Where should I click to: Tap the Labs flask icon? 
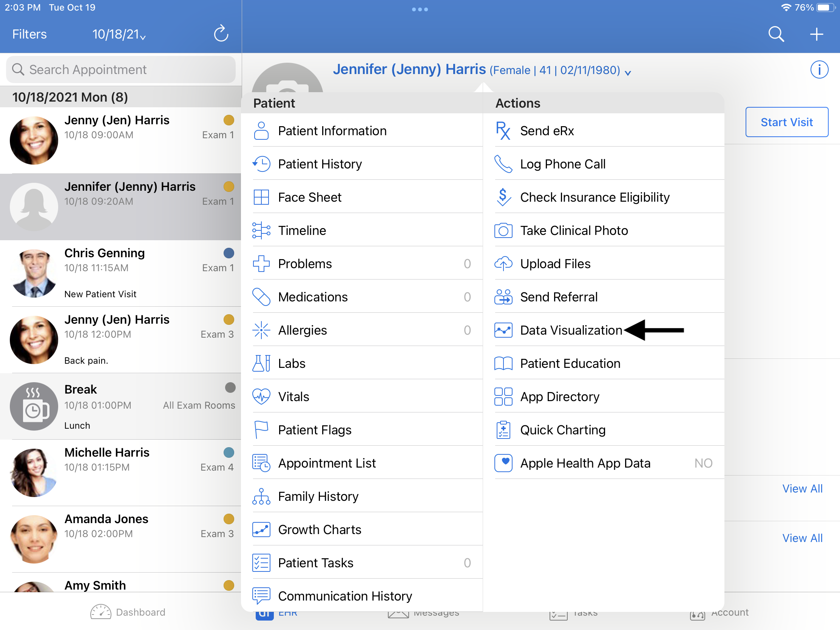261,363
